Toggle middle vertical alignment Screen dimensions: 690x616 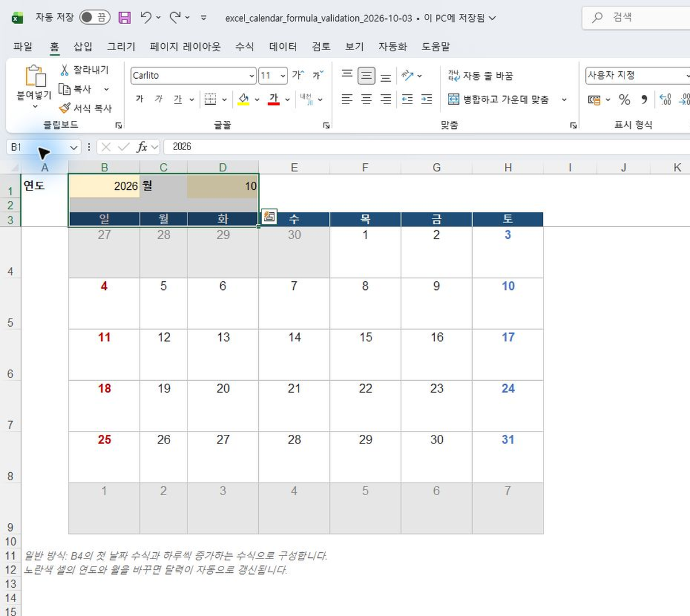tap(366, 75)
